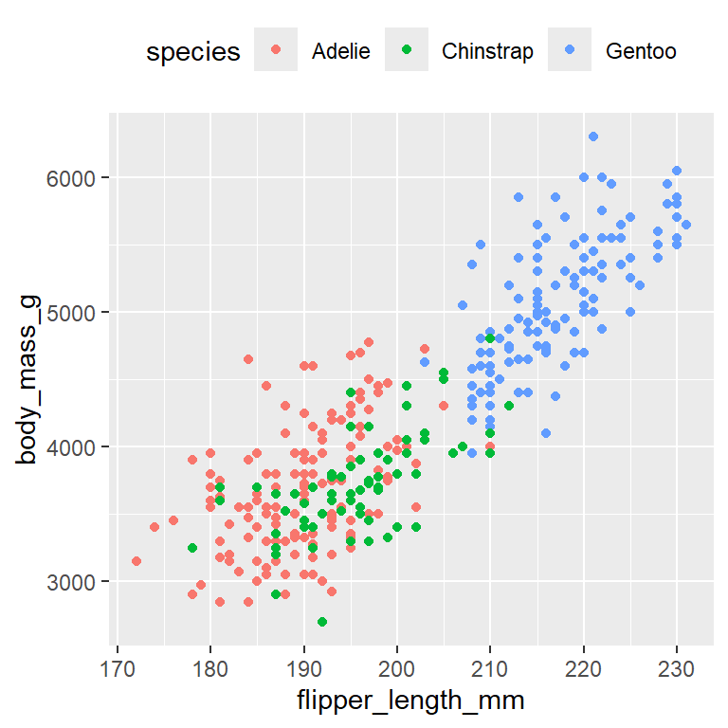The height and width of the screenshot is (728, 728).
Task: Click the 210 x-axis tick label
Action: pyautogui.click(x=490, y=659)
